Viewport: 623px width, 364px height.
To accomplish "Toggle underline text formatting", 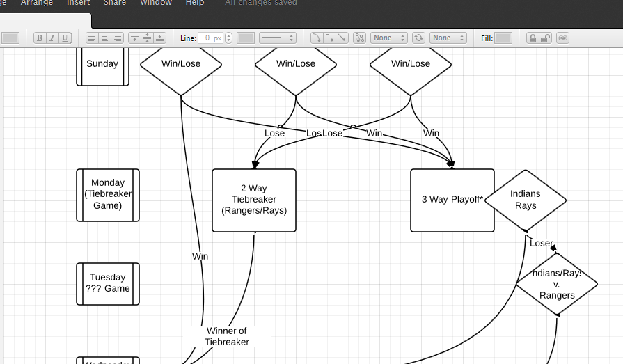I will (65, 38).
